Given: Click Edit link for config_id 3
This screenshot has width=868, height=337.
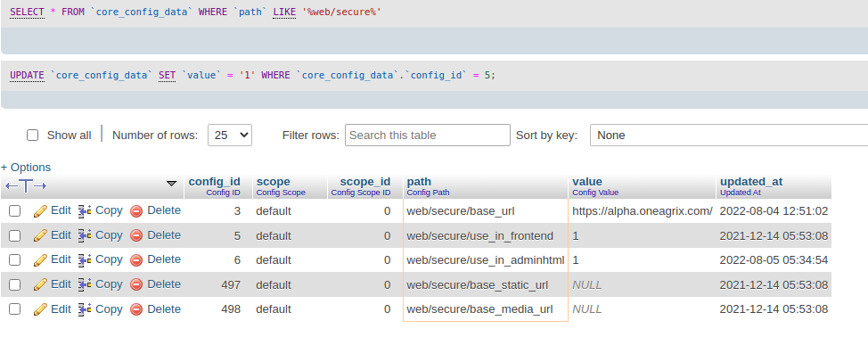Looking at the screenshot, I should pyautogui.click(x=61, y=210).
